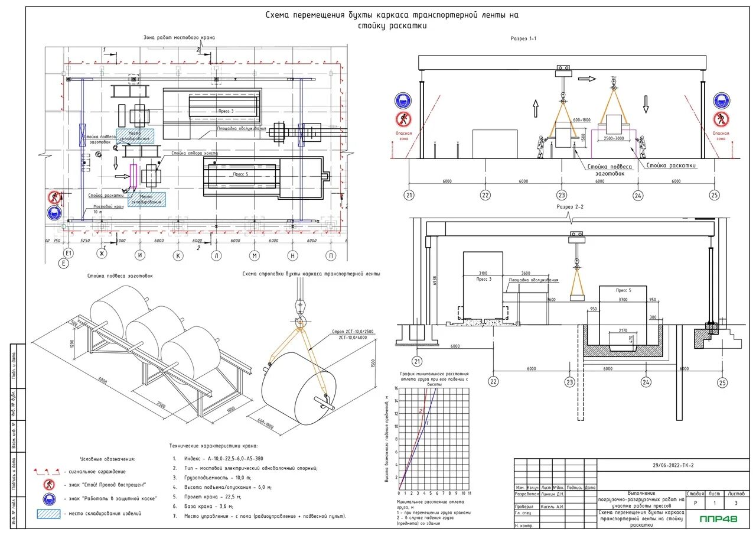Click axis marker Л under the plan
The image size is (756, 535).
(x=216, y=255)
